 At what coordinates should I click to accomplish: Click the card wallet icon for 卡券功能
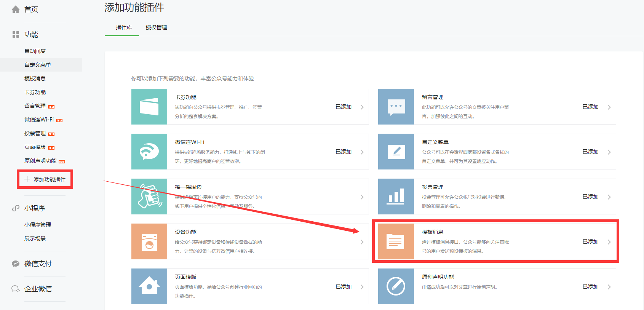(149, 107)
